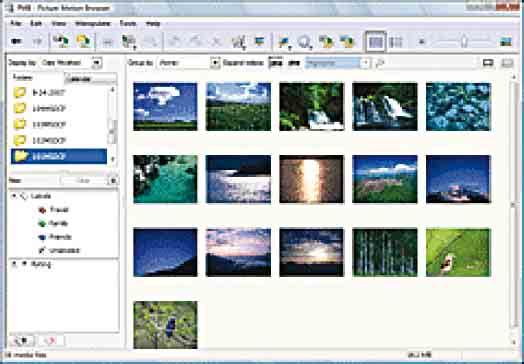Screen dimensions: 524x364
Task: Select the waterfall photo thumbnail in first row
Action: [x=385, y=107]
